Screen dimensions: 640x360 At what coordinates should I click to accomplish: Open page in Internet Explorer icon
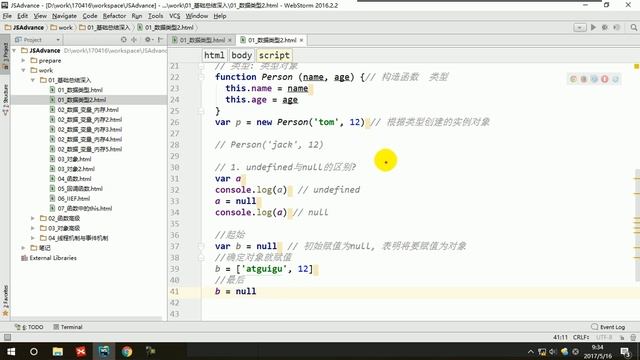pyautogui.click(x=616, y=79)
